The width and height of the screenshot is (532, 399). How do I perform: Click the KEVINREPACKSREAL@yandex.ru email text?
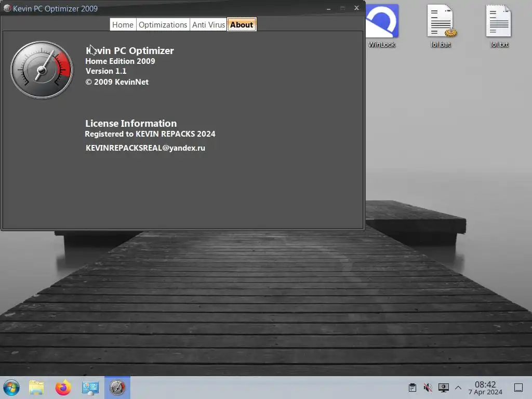point(145,148)
